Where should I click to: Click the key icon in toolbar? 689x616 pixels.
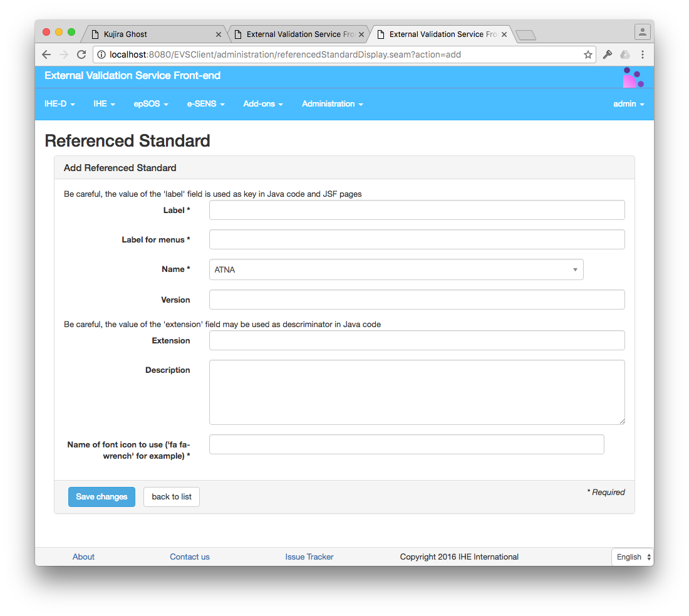[607, 55]
